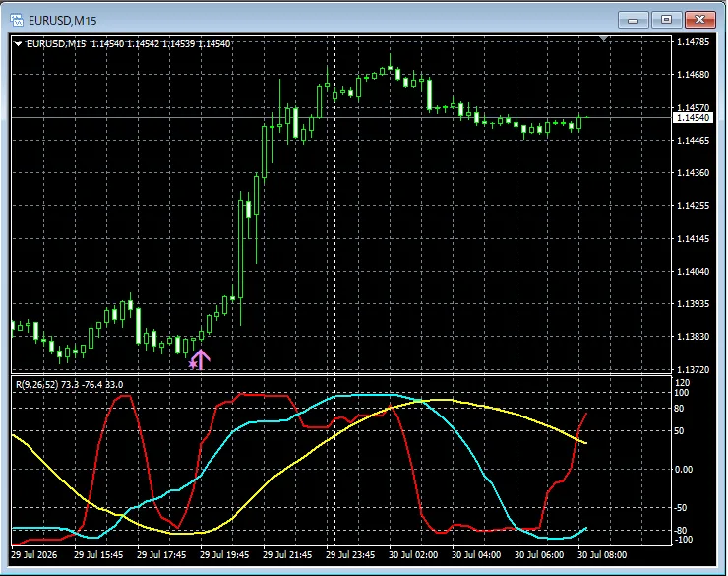
Task: Click the 30 Jul 06:00 time label
Action: [x=539, y=555]
